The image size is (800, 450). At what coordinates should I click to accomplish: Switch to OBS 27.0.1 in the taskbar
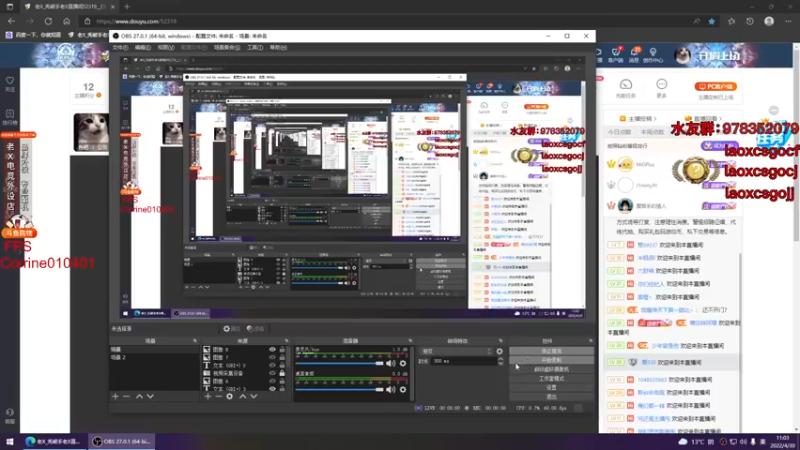point(122,441)
